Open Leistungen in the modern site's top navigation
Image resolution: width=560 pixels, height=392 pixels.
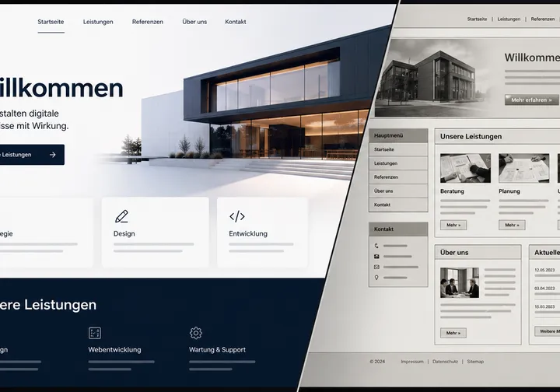pyautogui.click(x=98, y=22)
